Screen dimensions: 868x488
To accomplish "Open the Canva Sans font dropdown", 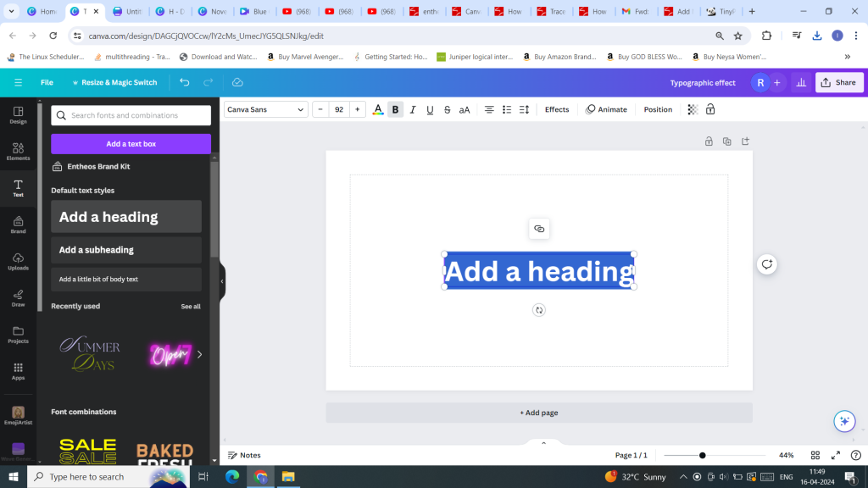I will pyautogui.click(x=265, y=109).
